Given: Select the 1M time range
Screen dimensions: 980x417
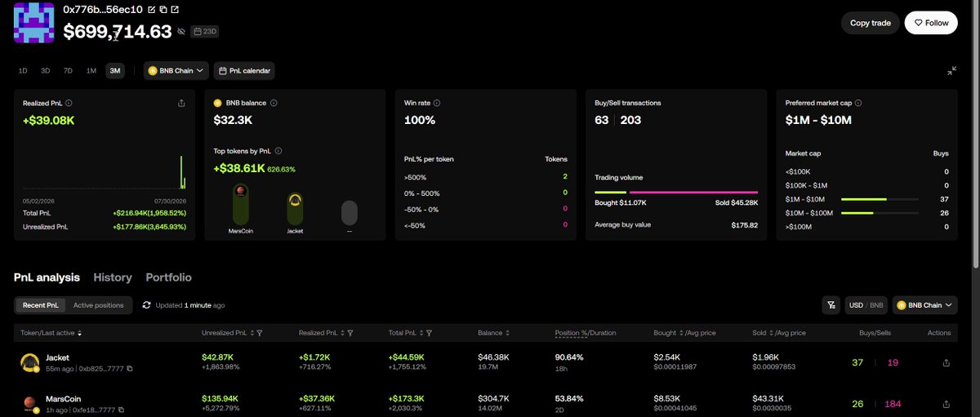Looking at the screenshot, I should [91, 71].
